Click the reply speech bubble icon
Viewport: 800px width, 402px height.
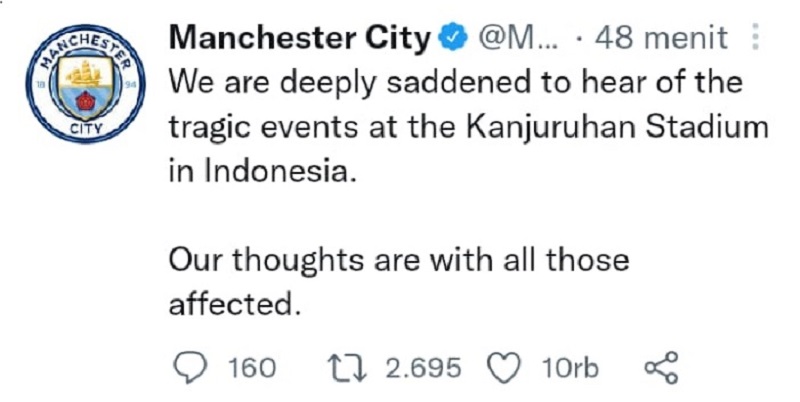188,368
